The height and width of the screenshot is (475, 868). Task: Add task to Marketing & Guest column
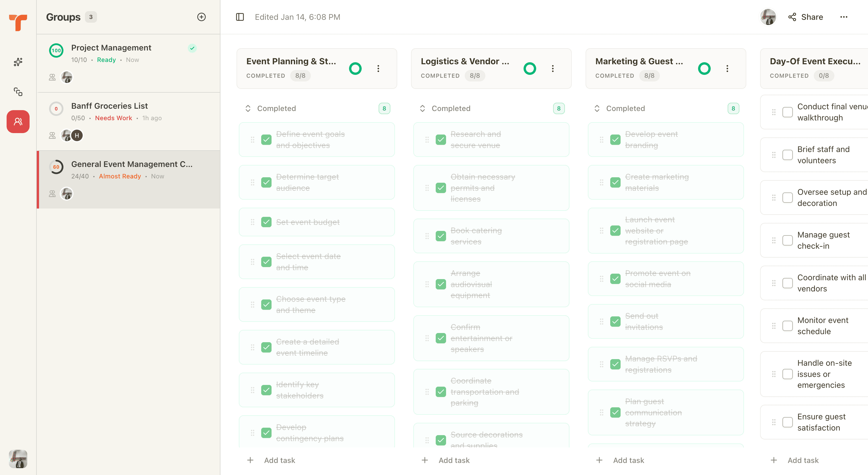point(620,460)
